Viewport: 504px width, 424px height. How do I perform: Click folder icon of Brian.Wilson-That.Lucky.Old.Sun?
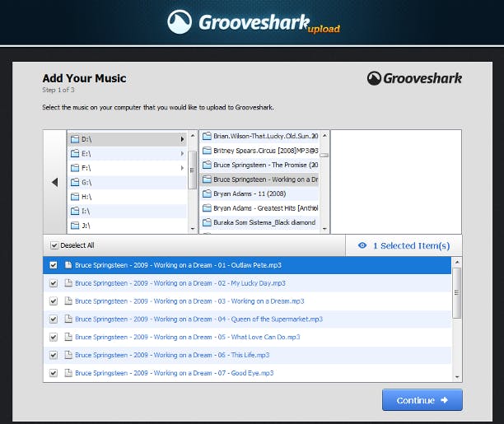207,136
